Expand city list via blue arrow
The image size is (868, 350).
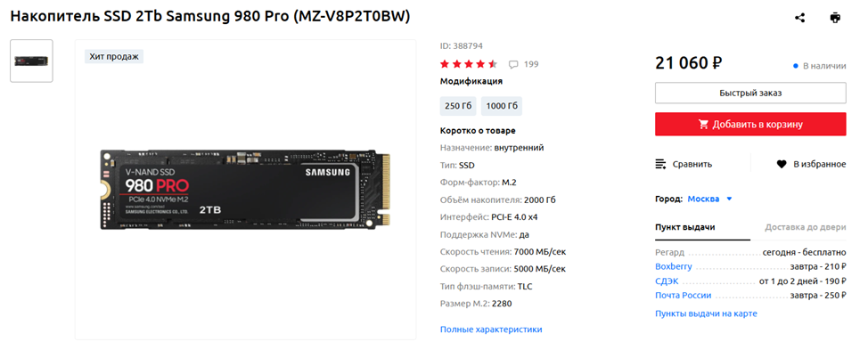(729, 199)
